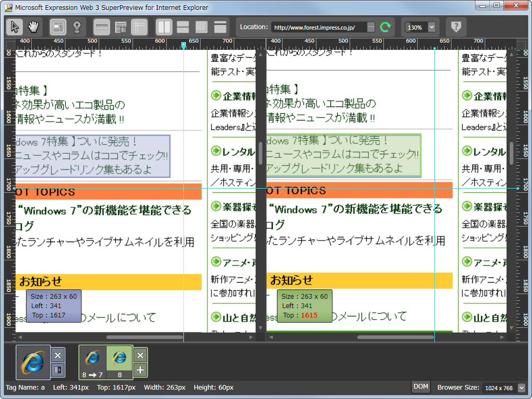Toggle thumbnail view button in toolbar
The height and width of the screenshot is (399, 532).
tap(121, 27)
